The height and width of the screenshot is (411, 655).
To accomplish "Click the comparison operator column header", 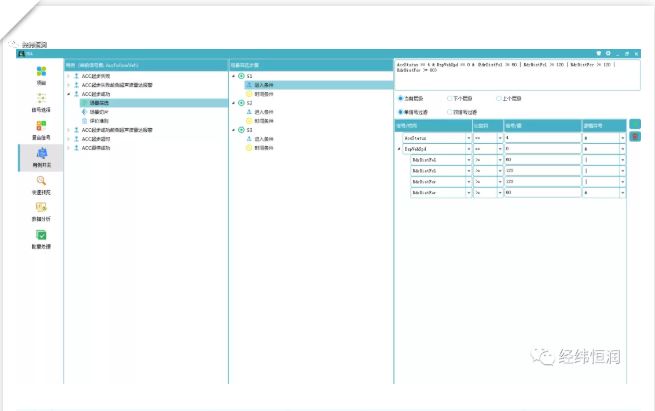I will (x=488, y=125).
